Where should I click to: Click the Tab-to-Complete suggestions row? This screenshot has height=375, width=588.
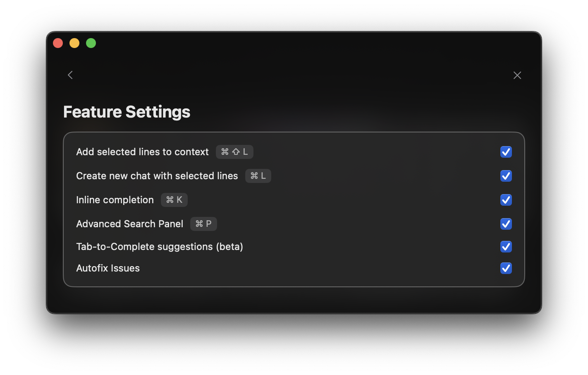point(160,247)
